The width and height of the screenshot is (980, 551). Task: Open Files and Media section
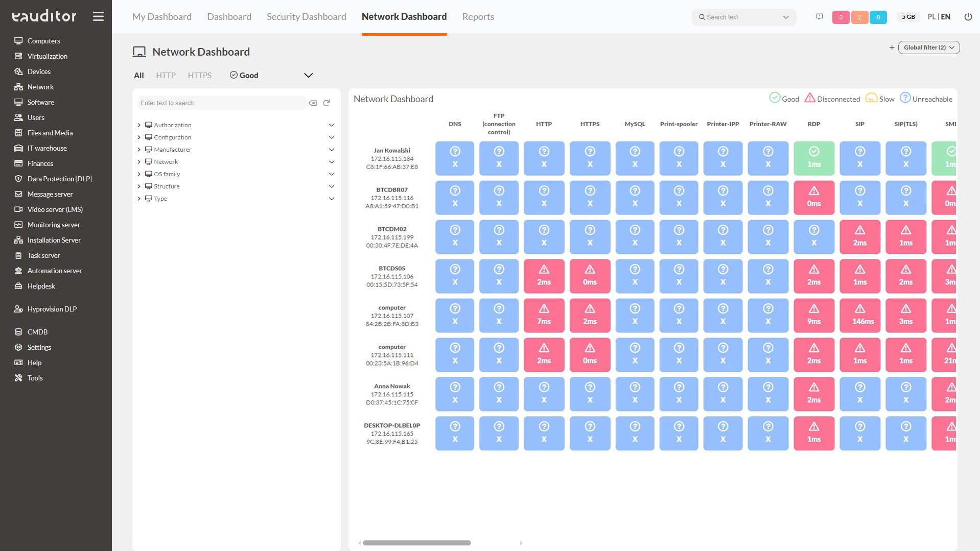pyautogui.click(x=50, y=133)
